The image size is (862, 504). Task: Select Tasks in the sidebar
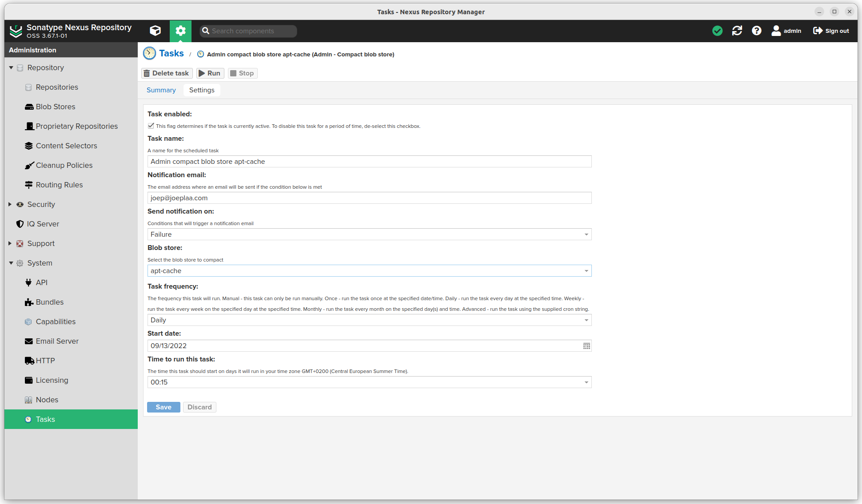point(71,419)
